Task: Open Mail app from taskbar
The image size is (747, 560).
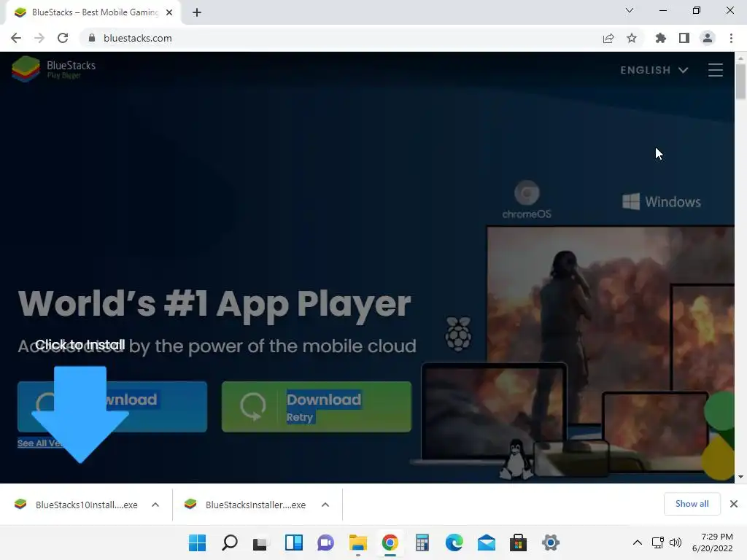Action: 486,542
